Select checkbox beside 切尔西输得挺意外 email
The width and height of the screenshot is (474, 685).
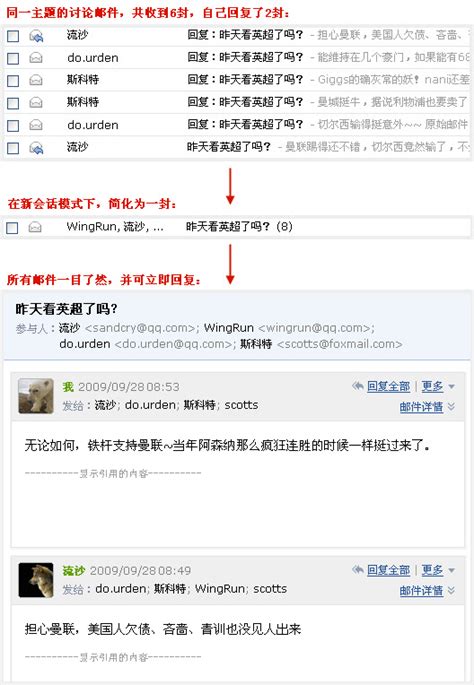point(13,126)
